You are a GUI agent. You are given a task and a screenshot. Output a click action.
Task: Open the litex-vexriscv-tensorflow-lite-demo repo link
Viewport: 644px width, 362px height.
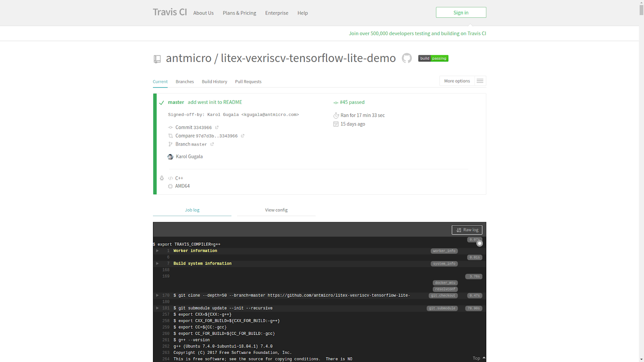(x=308, y=58)
